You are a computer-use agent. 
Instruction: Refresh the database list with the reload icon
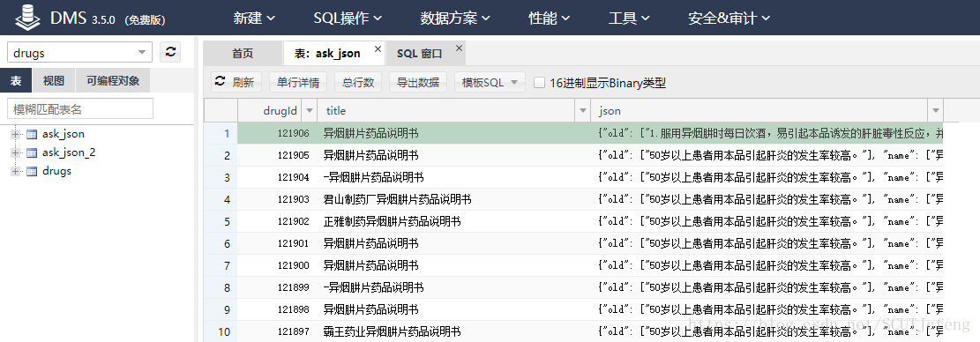170,52
